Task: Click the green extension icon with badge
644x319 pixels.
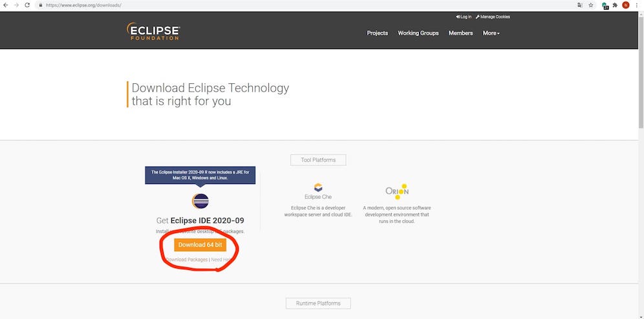Action: [605, 6]
